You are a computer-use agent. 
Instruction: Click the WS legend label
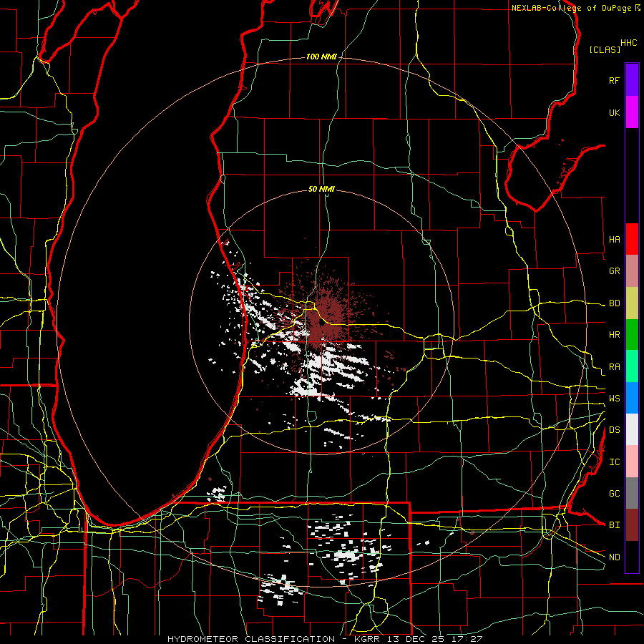(x=614, y=399)
